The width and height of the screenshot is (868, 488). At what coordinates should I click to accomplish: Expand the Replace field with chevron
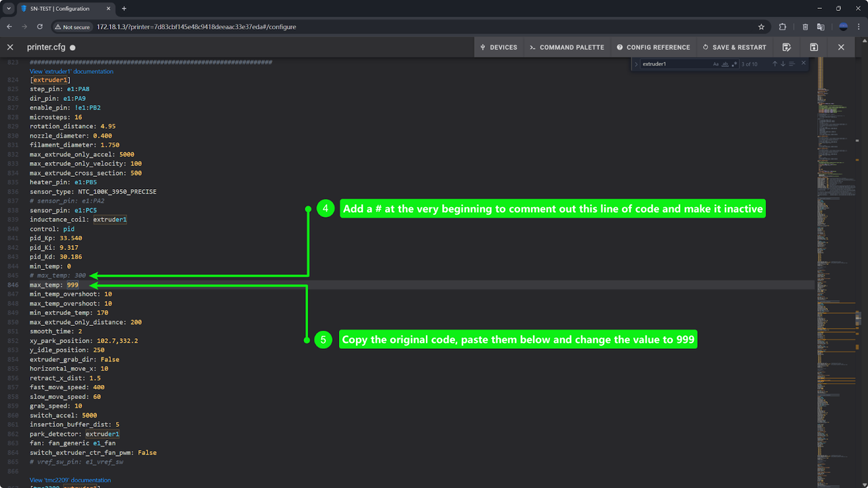pyautogui.click(x=636, y=64)
